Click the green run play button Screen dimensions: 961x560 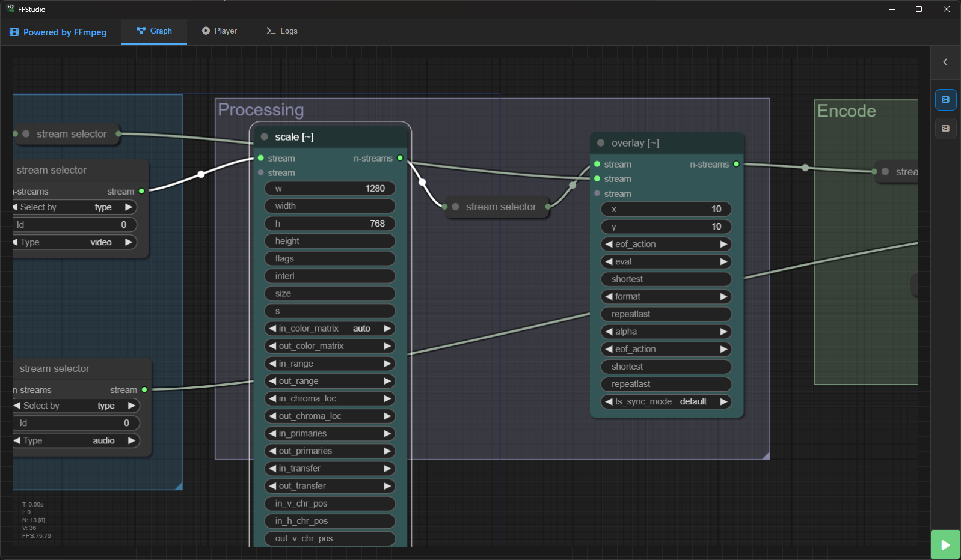pos(945,545)
